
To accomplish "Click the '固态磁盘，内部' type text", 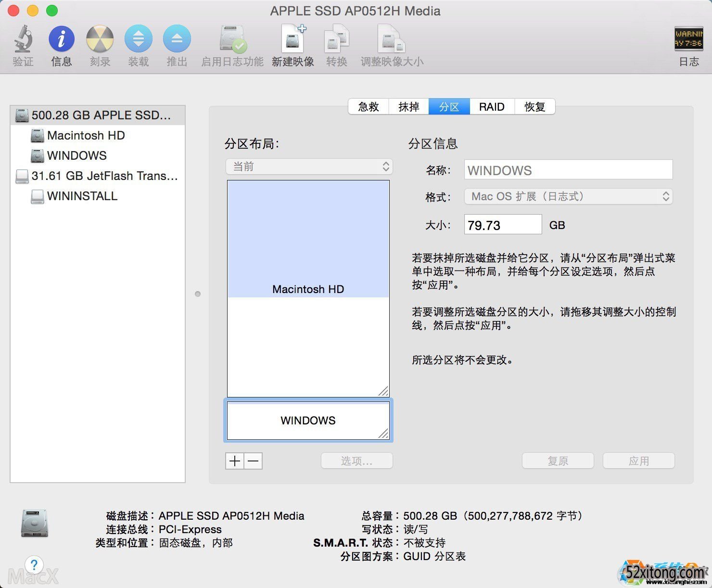I will pos(196,543).
